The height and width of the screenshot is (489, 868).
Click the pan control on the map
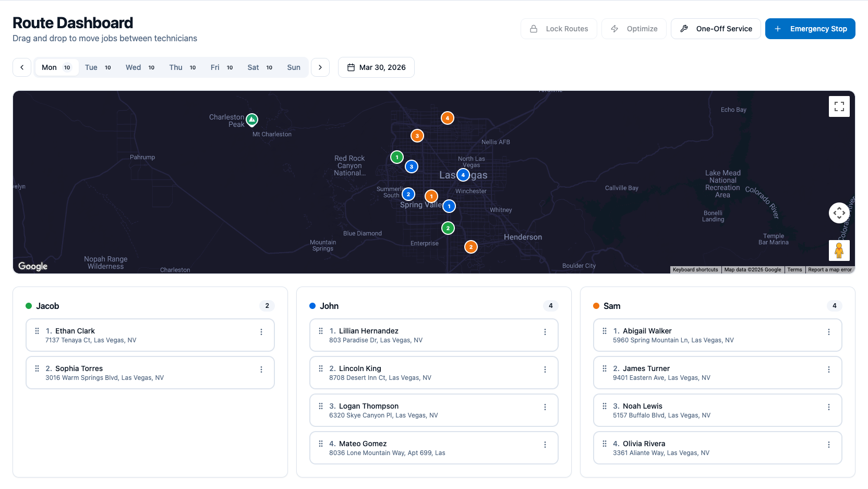839,212
